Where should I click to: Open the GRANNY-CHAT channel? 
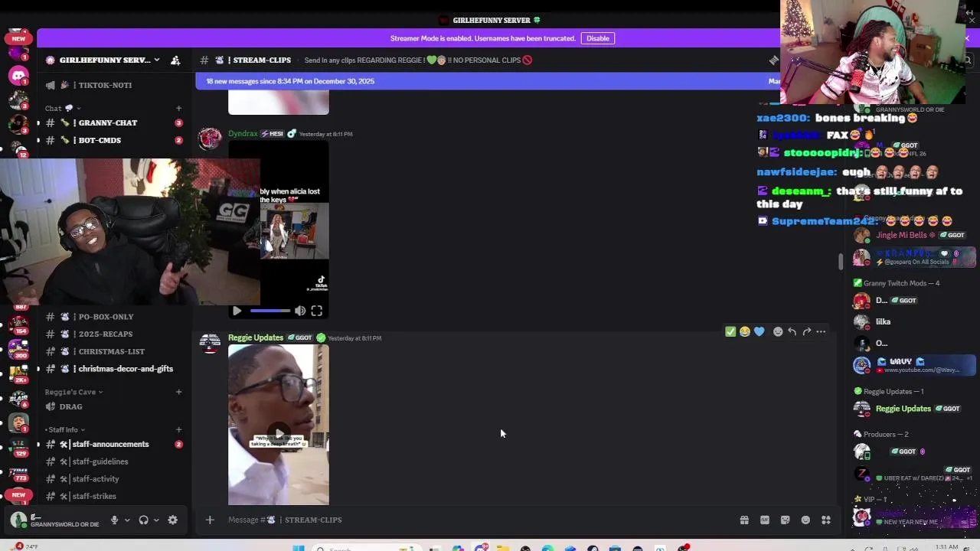113,122
